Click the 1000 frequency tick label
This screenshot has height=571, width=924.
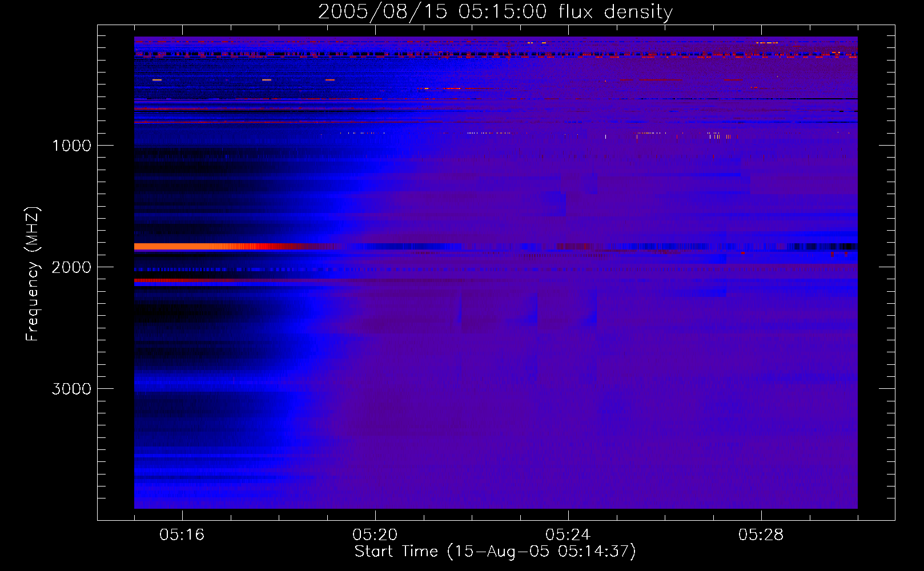pyautogui.click(x=71, y=146)
